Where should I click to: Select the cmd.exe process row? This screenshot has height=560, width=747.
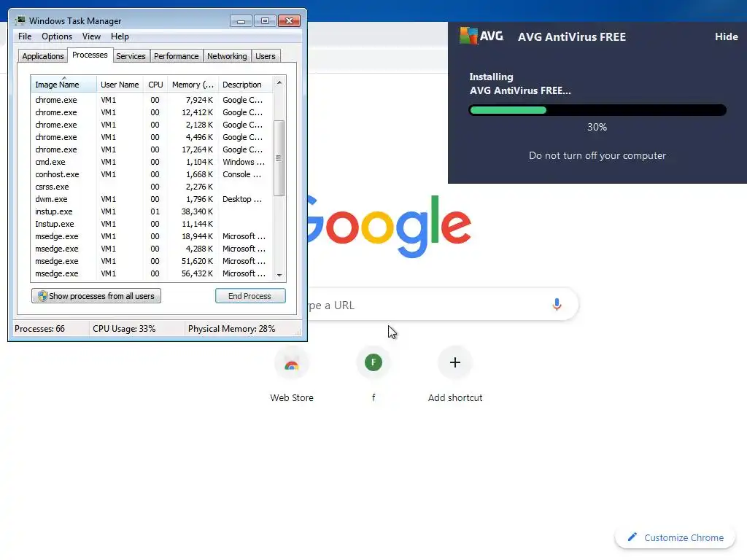pos(152,162)
